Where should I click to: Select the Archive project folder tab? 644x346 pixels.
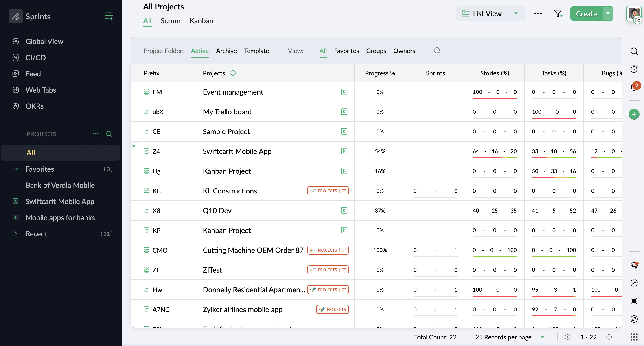click(226, 51)
